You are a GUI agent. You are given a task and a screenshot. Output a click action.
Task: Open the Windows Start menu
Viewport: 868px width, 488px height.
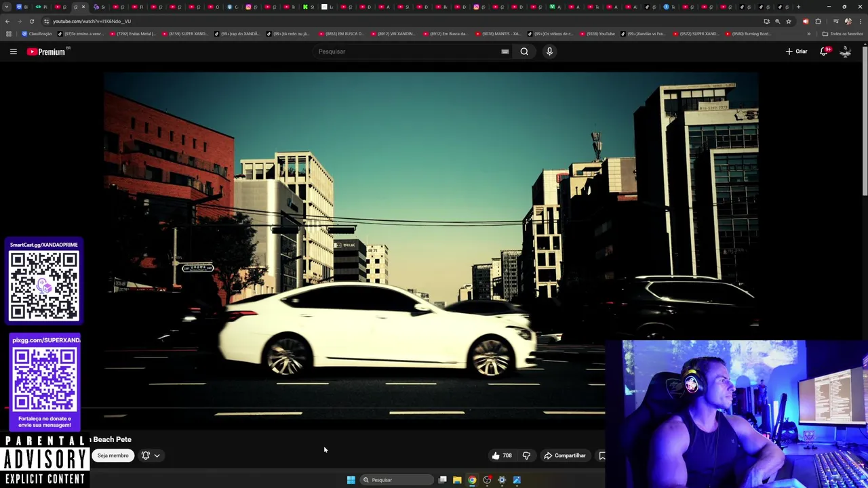(351, 480)
